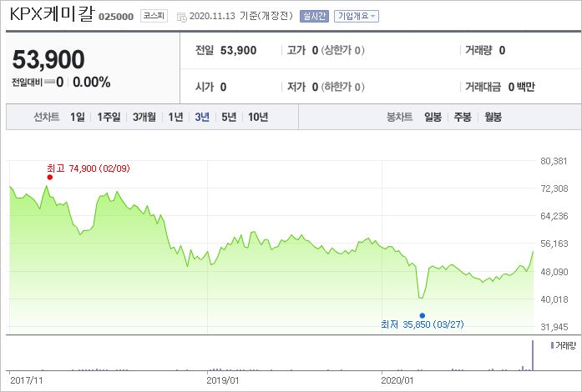
Task: Click the 코스피 market badge
Action: 154,16
